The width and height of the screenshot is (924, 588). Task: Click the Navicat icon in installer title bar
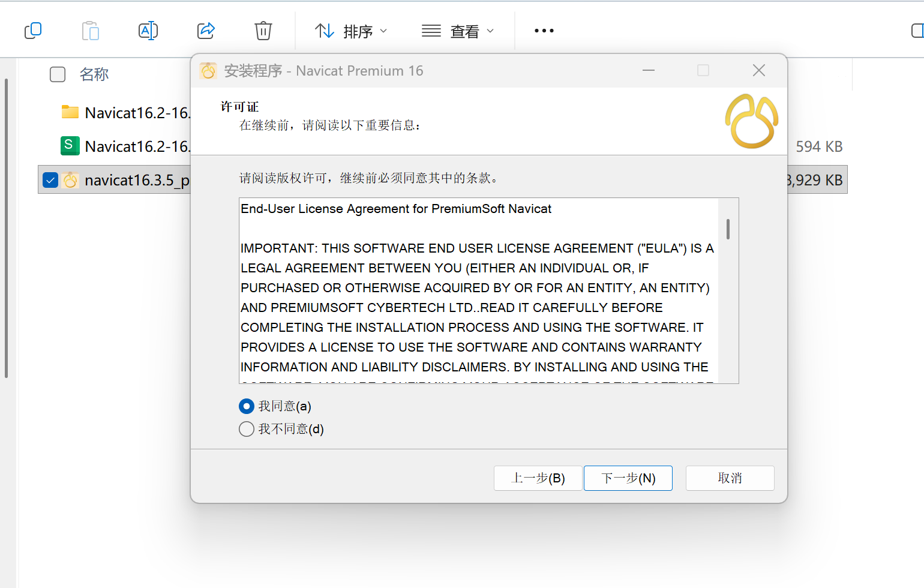[208, 71]
